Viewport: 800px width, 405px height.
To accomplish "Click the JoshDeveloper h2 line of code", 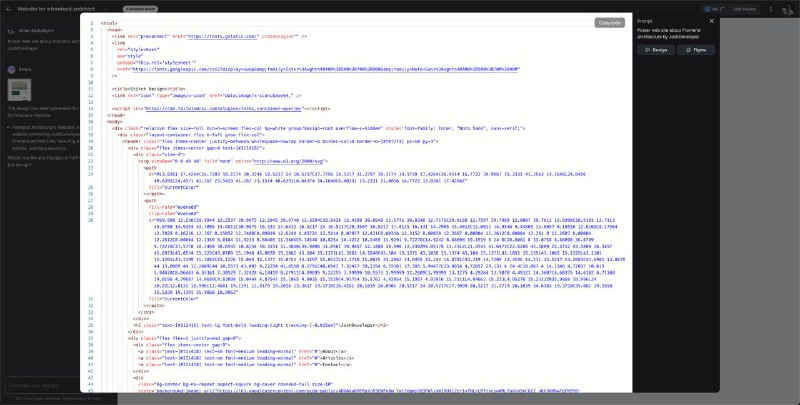I will coord(261,325).
